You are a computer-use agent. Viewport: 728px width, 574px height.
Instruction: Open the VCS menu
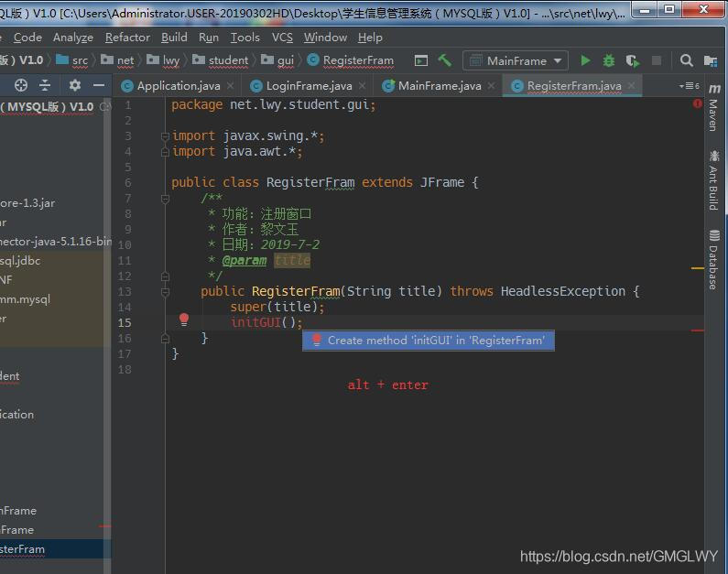(282, 38)
